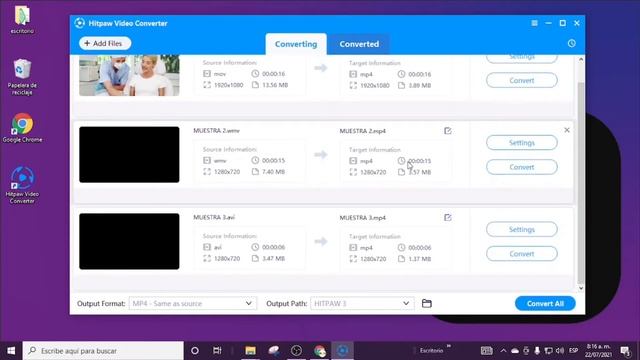Edit output name of MUESTRA 3.mp4
This screenshot has height=360, width=640.
(448, 218)
